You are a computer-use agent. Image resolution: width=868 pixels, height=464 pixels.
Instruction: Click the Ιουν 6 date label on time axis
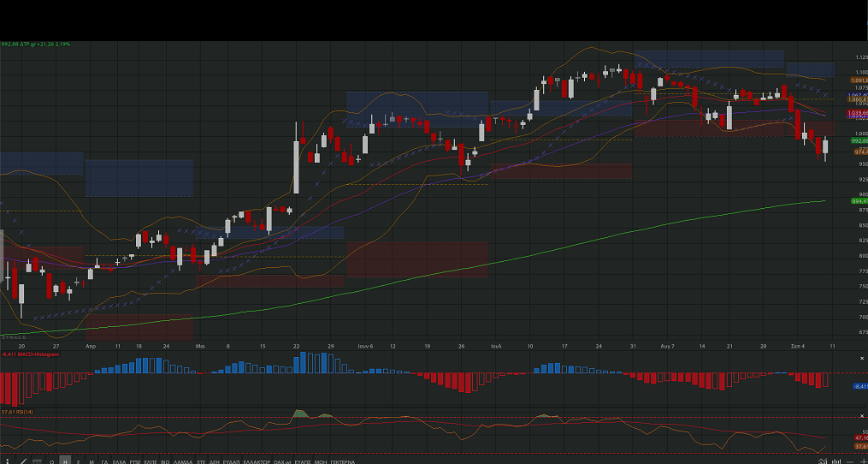[x=365, y=346]
